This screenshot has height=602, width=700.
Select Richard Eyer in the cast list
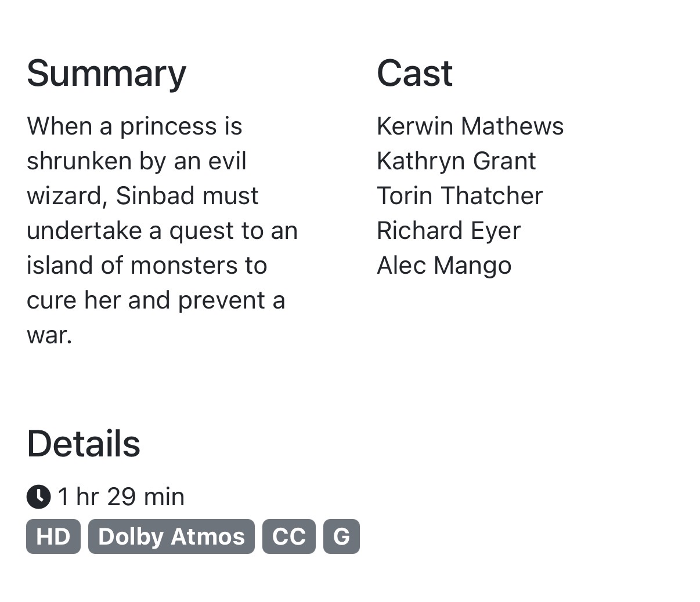[448, 231]
